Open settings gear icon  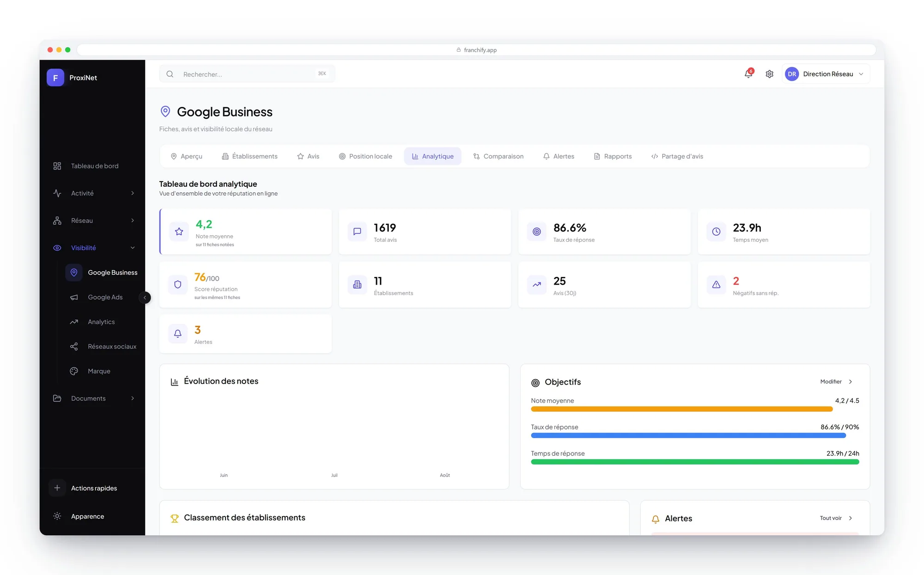pos(769,74)
